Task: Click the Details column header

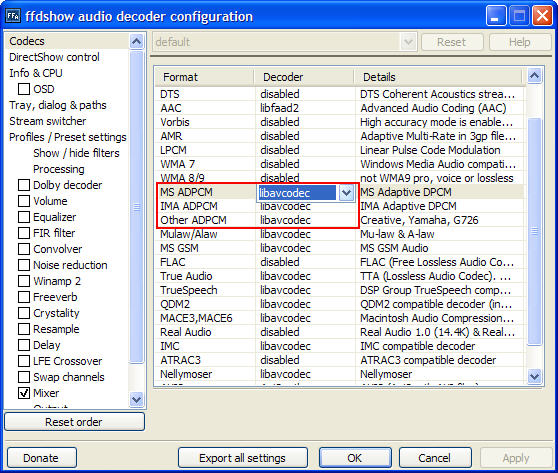Action: point(438,77)
